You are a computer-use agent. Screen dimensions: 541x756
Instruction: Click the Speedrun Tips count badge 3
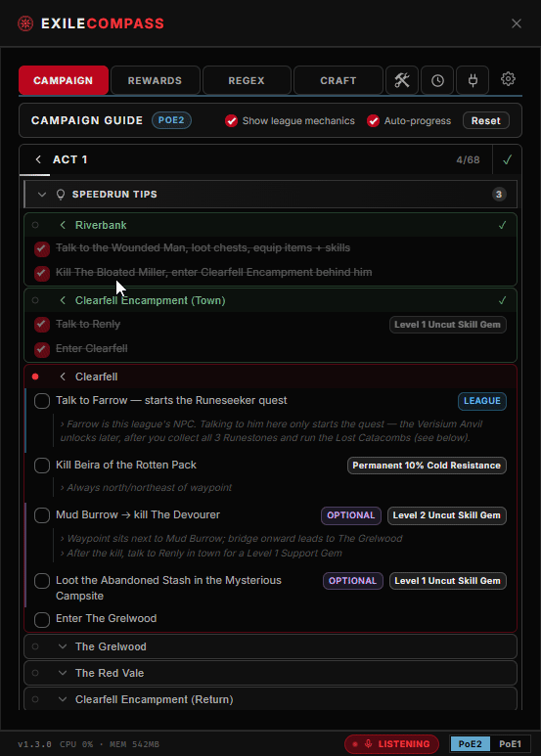point(499,195)
